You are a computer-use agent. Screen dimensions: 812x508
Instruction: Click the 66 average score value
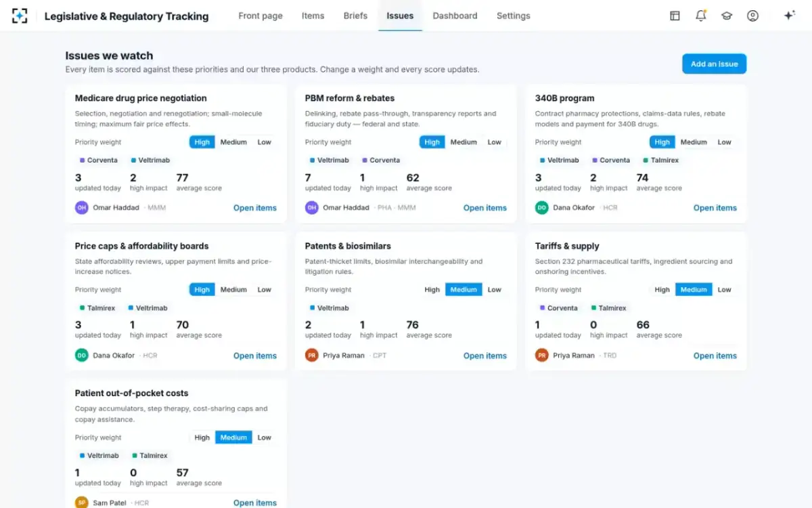click(643, 325)
